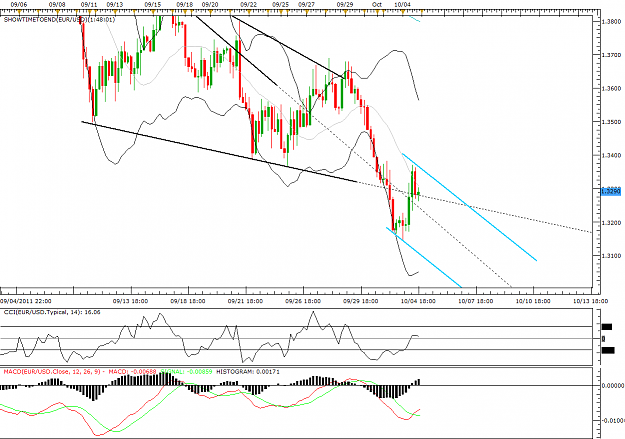Click the 09/15 date at chart top
Screen dimensions: 625x439
point(153,4)
